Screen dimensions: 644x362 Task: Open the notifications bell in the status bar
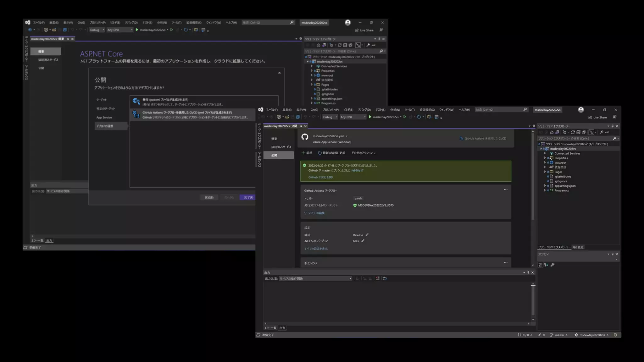[615, 335]
